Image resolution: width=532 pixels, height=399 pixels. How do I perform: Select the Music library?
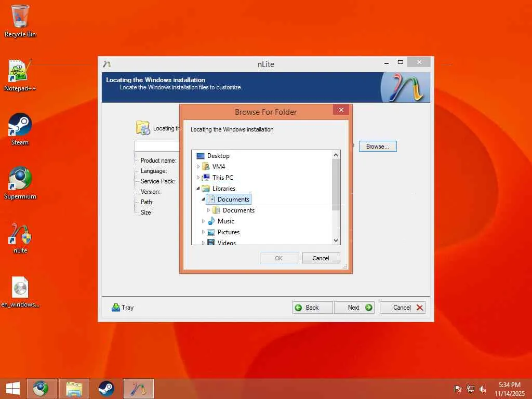coord(225,221)
